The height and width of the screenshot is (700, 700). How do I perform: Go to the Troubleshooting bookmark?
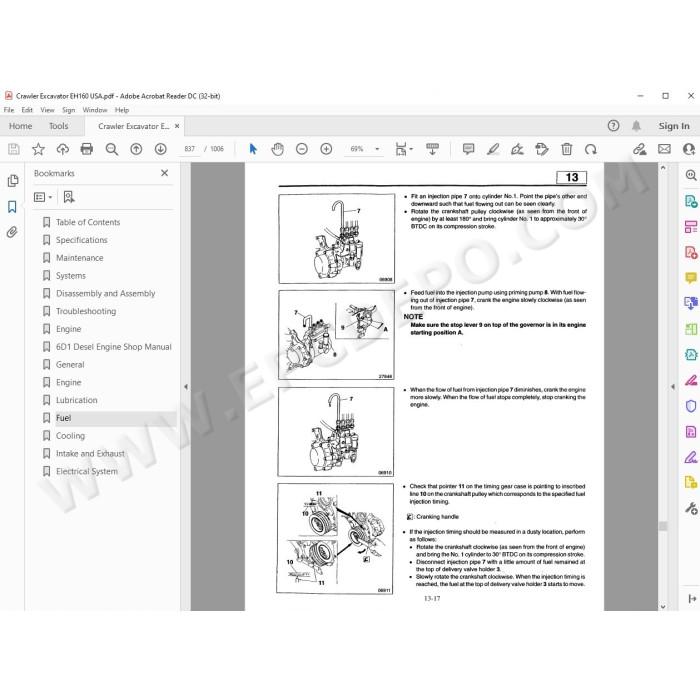pyautogui.click(x=86, y=311)
